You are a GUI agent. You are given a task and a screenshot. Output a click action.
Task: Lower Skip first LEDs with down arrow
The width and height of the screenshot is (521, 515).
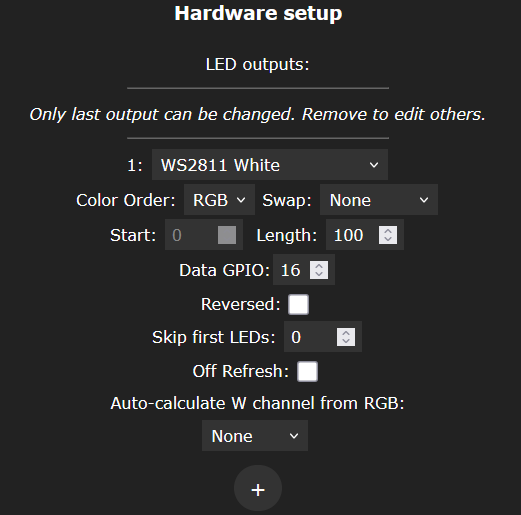(x=346, y=341)
